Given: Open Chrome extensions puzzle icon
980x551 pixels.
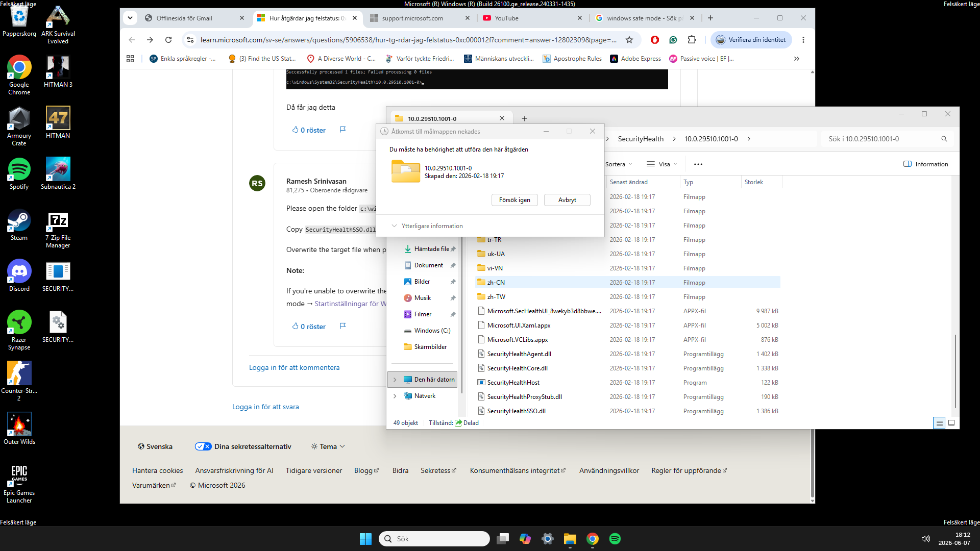Looking at the screenshot, I should point(692,40).
